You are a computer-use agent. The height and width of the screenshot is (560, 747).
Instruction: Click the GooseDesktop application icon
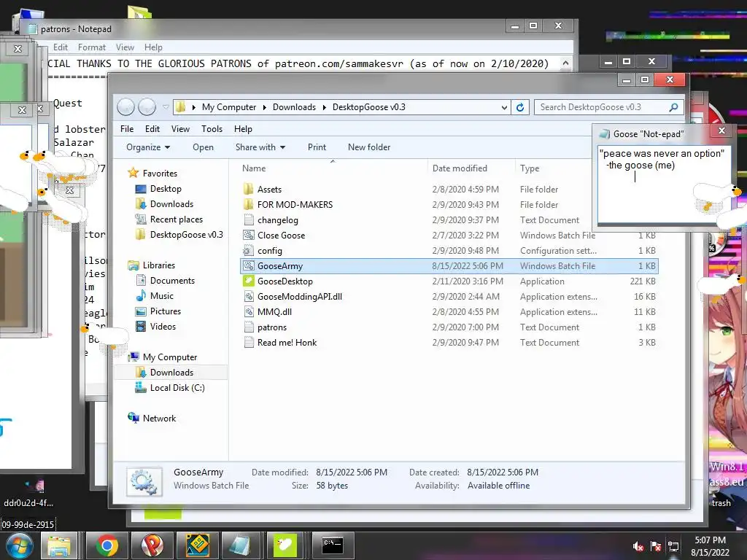248,281
